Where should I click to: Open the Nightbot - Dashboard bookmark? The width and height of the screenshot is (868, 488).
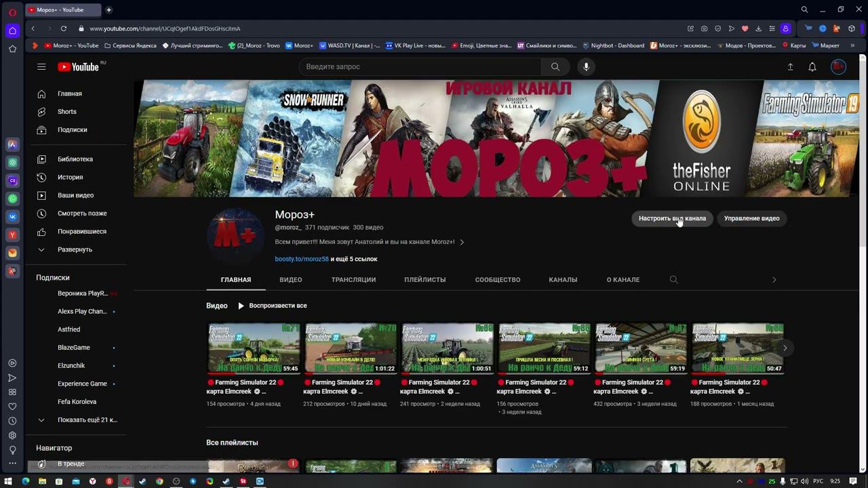pyautogui.click(x=613, y=45)
